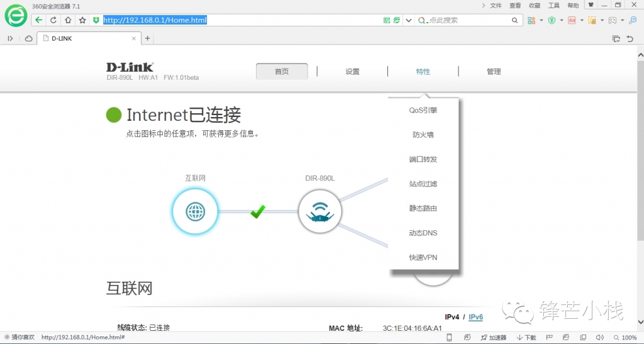The image size is (644, 344).
Task: Click the IPv4 label
Action: [x=452, y=317]
